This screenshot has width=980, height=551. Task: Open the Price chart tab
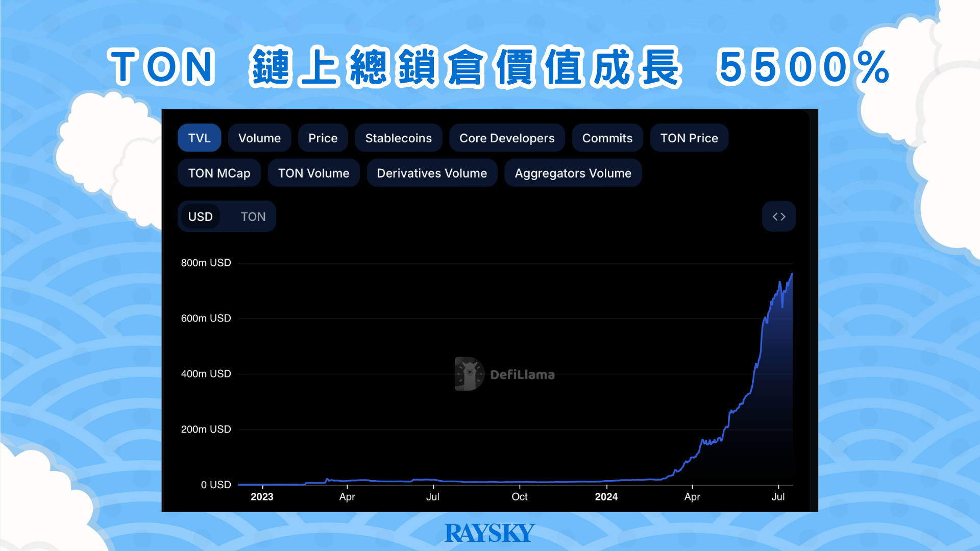point(323,138)
